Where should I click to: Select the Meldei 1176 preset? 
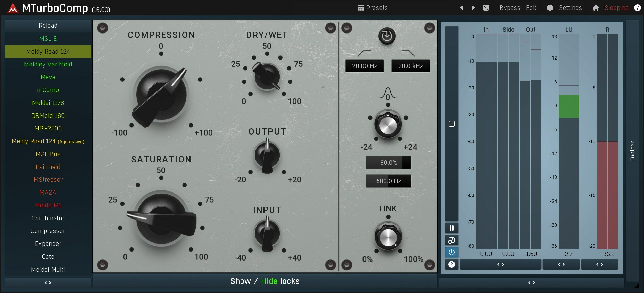pos(48,103)
